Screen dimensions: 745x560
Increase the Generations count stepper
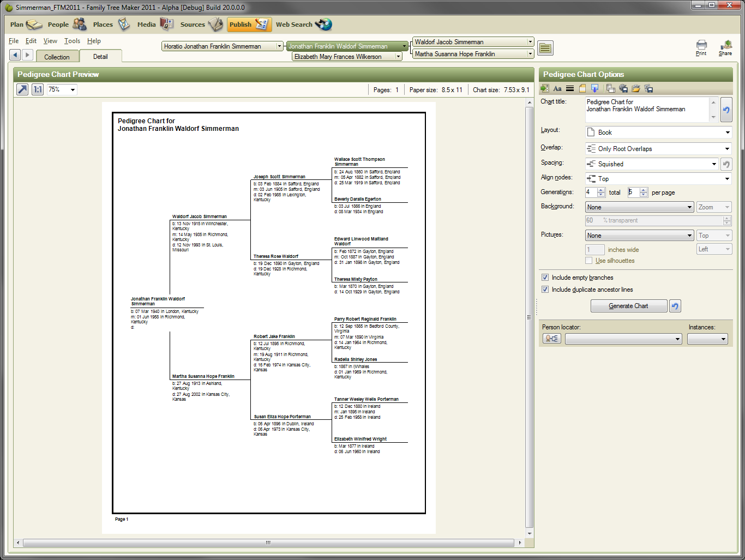[601, 190]
